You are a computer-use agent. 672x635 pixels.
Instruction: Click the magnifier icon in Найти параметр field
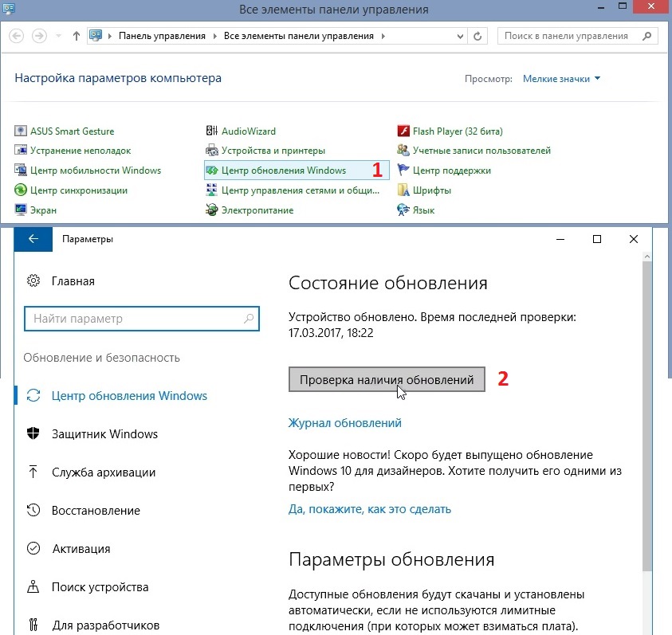(249, 319)
